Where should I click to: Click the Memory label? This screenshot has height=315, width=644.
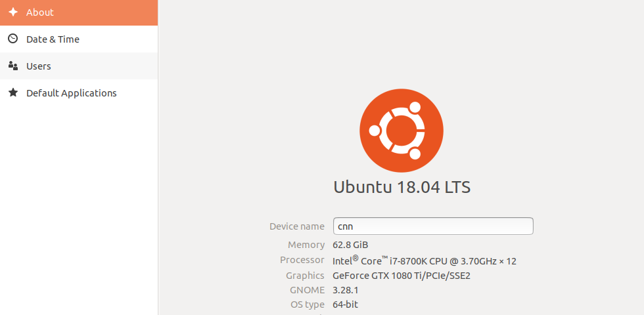pyautogui.click(x=306, y=245)
